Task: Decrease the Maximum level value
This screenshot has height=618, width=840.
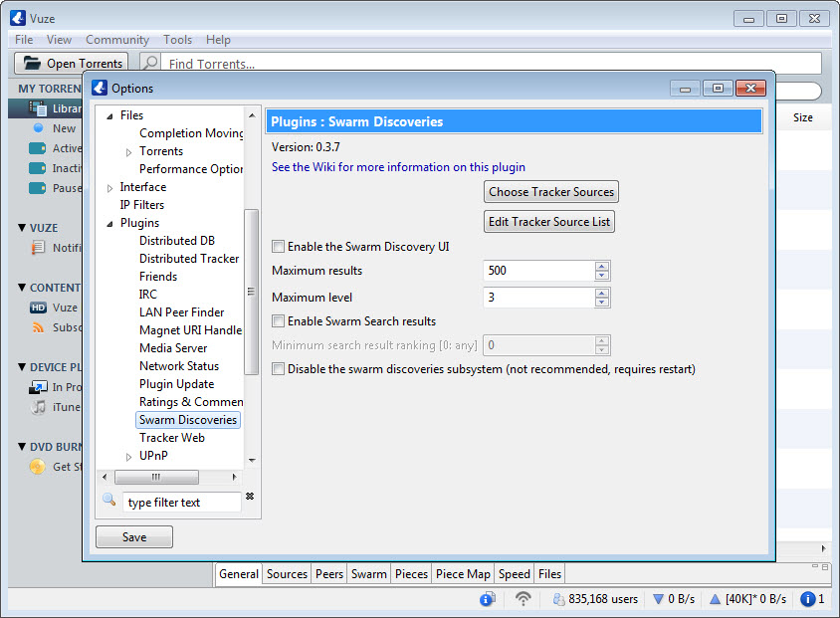Action: (x=601, y=303)
